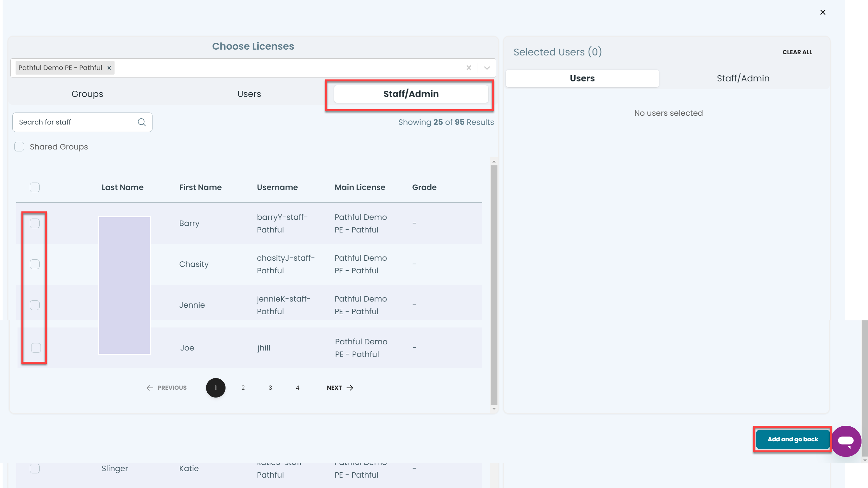The width and height of the screenshot is (868, 488).
Task: Click the Username column header
Action: point(277,187)
